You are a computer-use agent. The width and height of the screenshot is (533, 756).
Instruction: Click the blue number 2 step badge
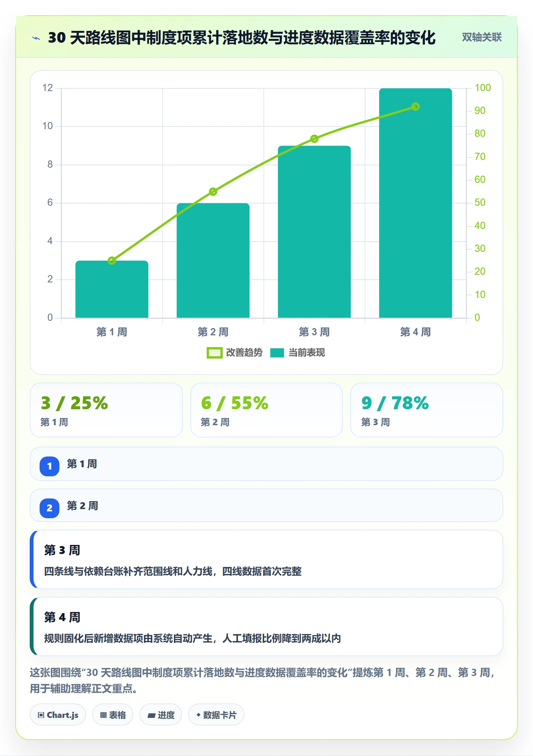[x=49, y=508]
